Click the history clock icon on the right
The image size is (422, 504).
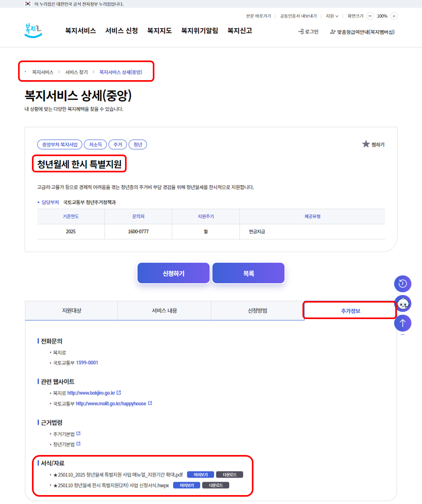[x=403, y=284]
